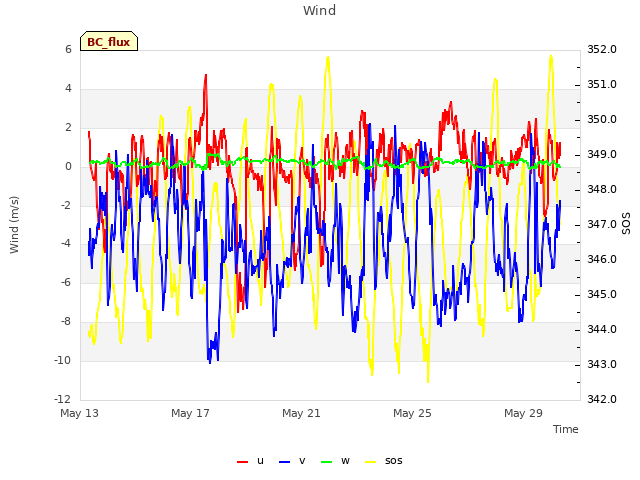Viewport: 640px width, 480px height.
Task: Click the yellow sos legend swatch
Action: 370,462
